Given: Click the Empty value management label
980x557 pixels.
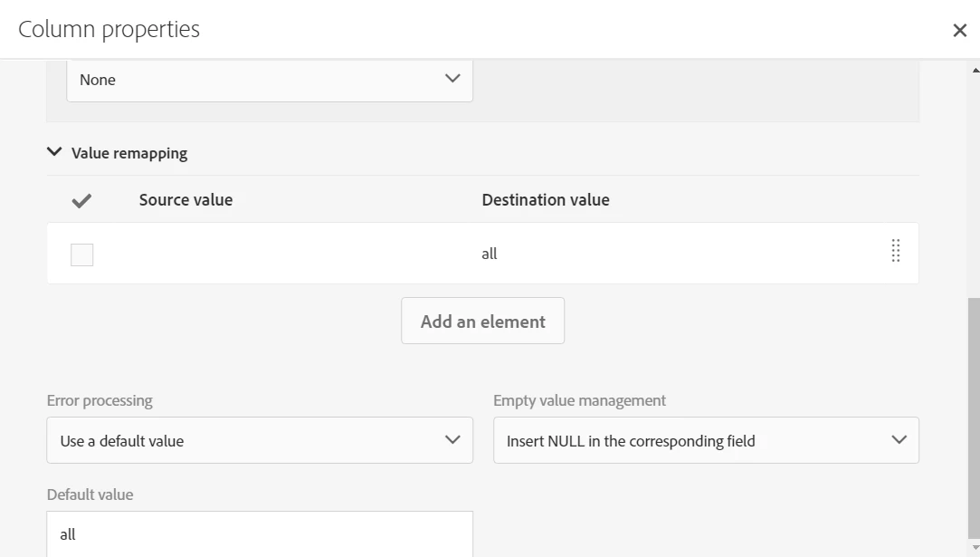Looking at the screenshot, I should [x=579, y=400].
